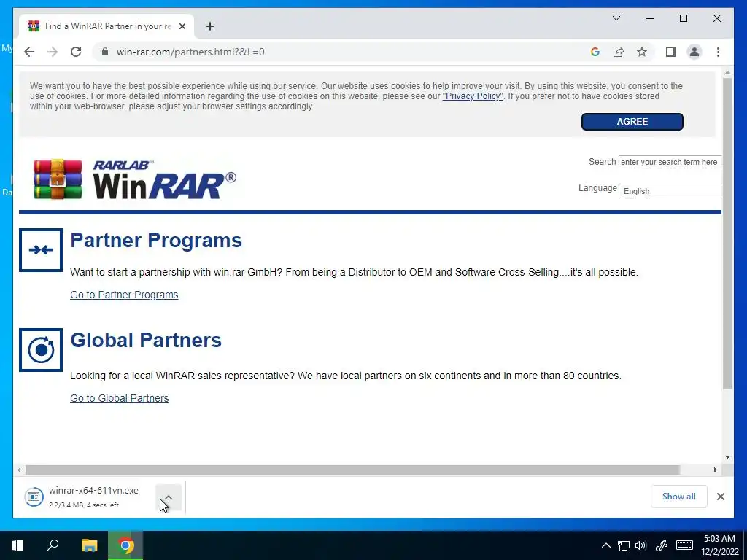The width and height of the screenshot is (747, 560).
Task: Click the Chrome taskbar icon
Action: click(125, 545)
